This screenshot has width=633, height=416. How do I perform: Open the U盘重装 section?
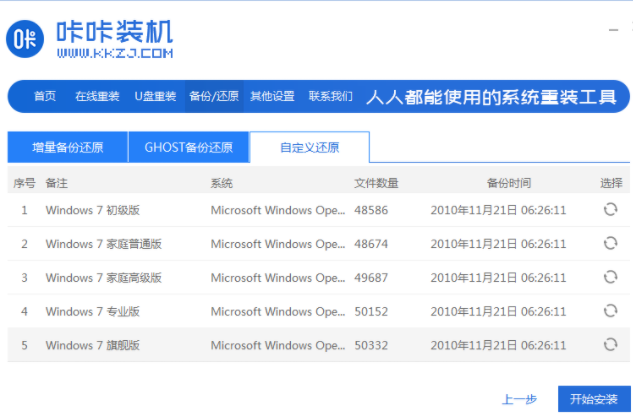point(155,97)
